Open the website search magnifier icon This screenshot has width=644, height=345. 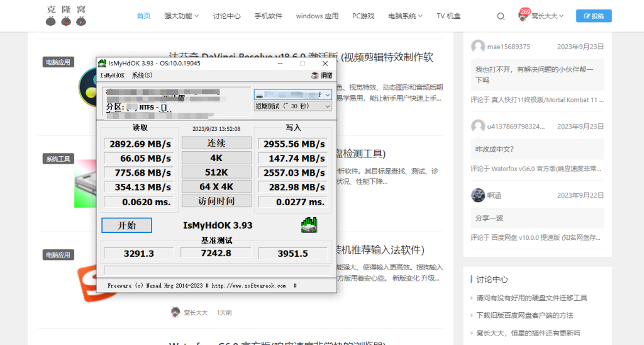click(501, 16)
